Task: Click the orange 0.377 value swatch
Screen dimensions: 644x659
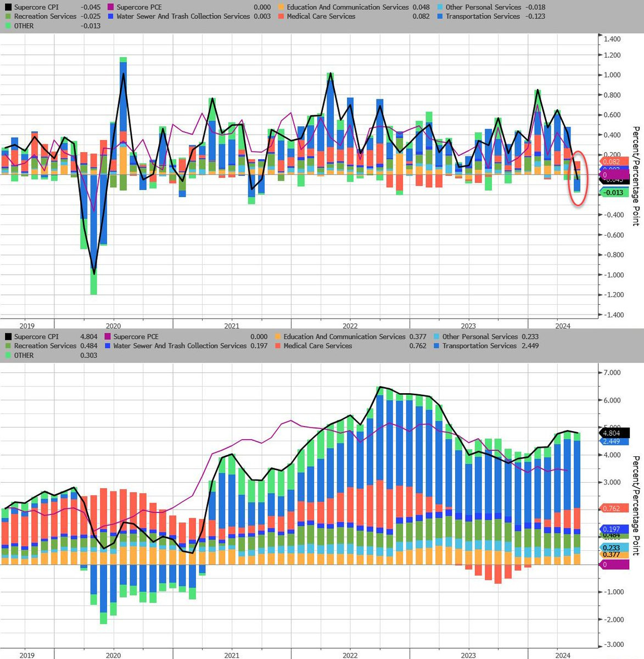Action: pyautogui.click(x=613, y=555)
